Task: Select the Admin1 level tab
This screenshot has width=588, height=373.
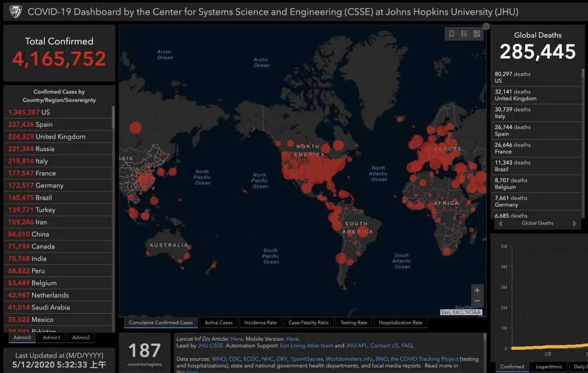Action: tap(52, 338)
